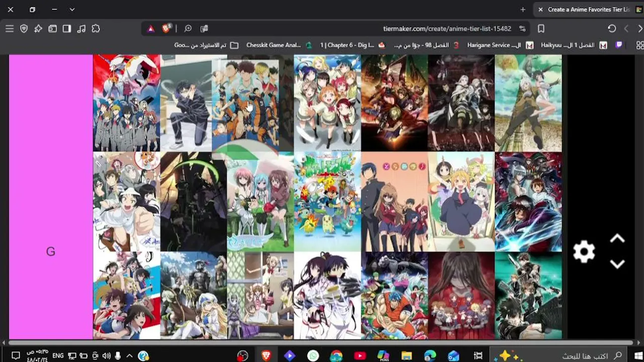Bookmark this page
The height and width of the screenshot is (362, 644).
tap(541, 29)
